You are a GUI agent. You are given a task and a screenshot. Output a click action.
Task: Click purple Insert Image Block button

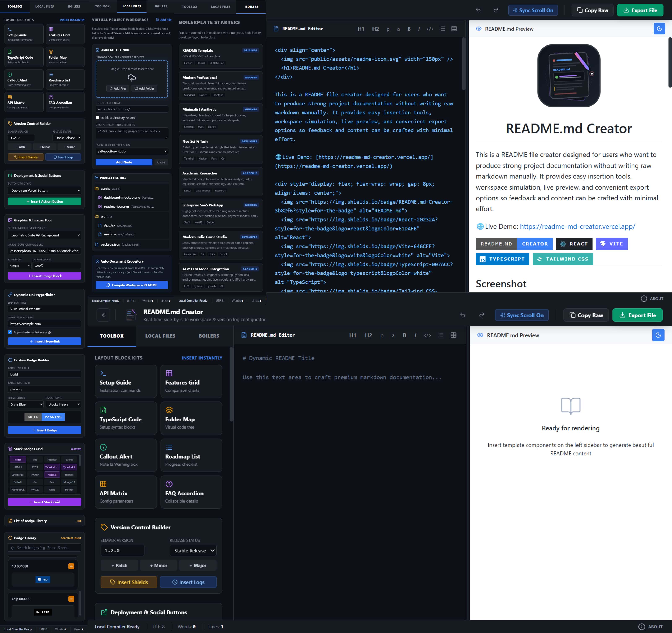click(x=45, y=276)
